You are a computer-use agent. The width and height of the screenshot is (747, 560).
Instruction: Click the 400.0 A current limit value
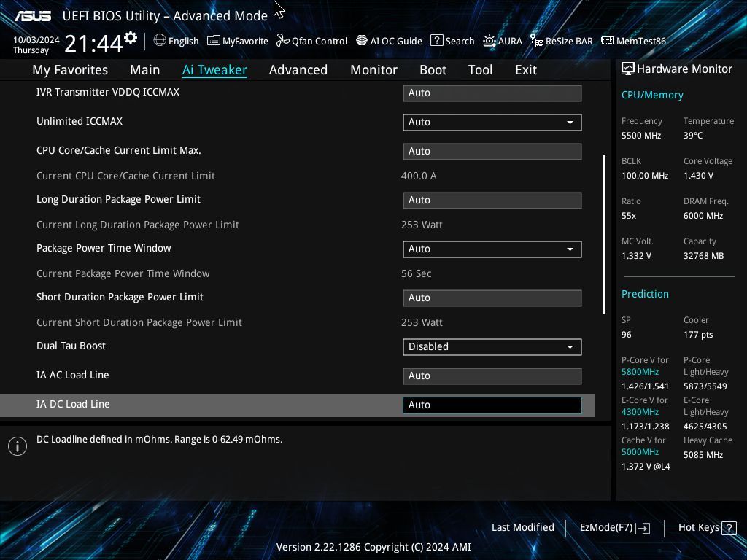click(419, 176)
